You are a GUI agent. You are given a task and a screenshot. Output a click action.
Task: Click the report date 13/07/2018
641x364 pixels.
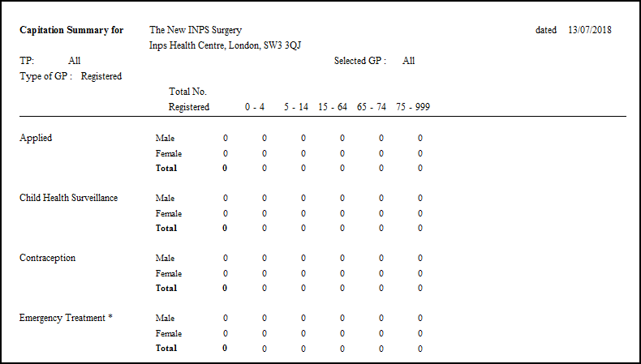[590, 30]
